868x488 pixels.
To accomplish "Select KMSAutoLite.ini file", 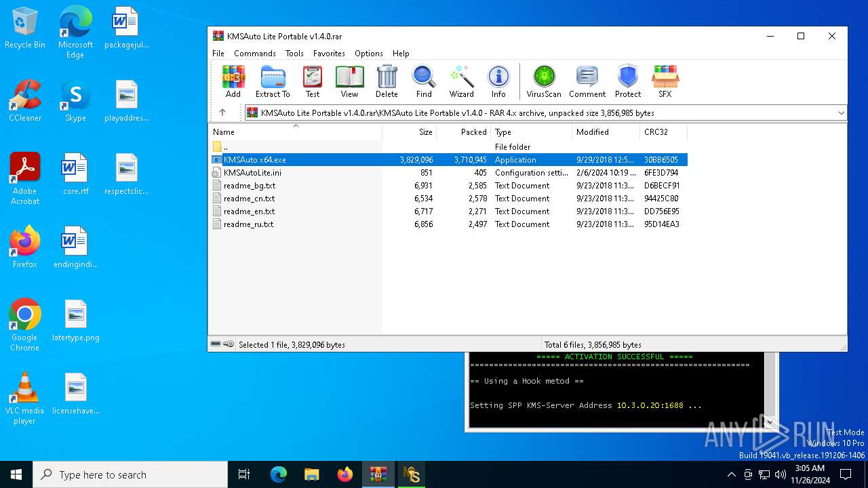I will (448, 173).
